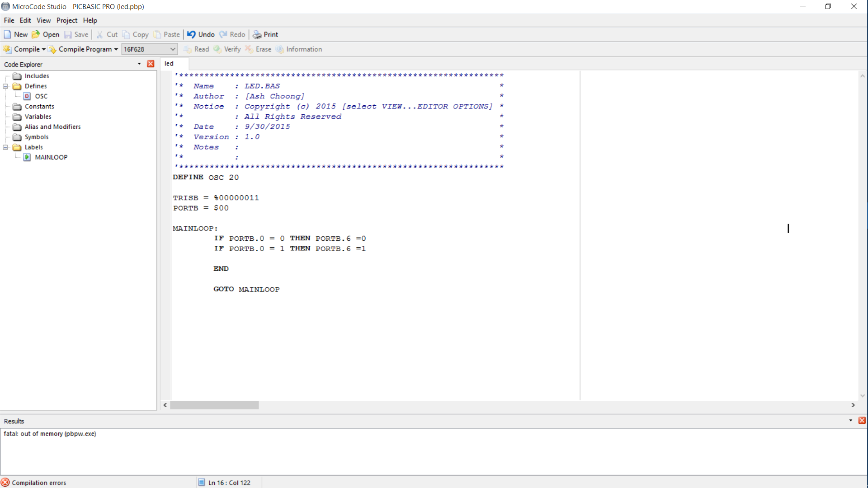
Task: Click the Save button
Action: click(81, 34)
